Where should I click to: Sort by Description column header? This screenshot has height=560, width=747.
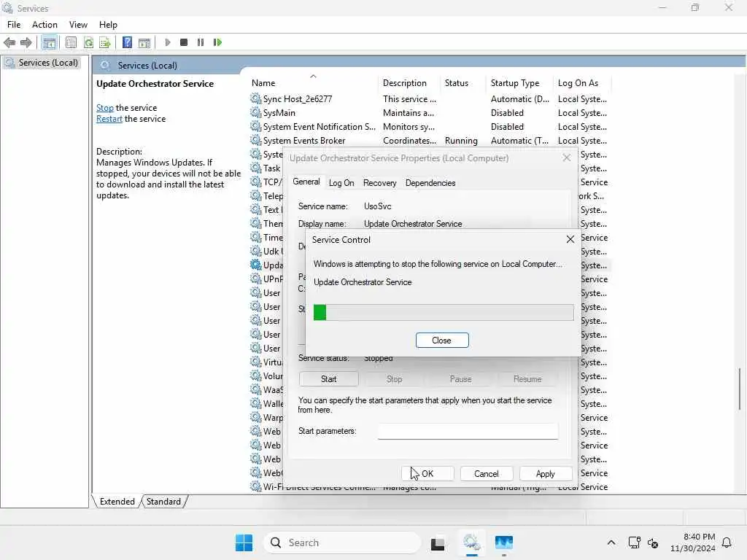click(410, 83)
